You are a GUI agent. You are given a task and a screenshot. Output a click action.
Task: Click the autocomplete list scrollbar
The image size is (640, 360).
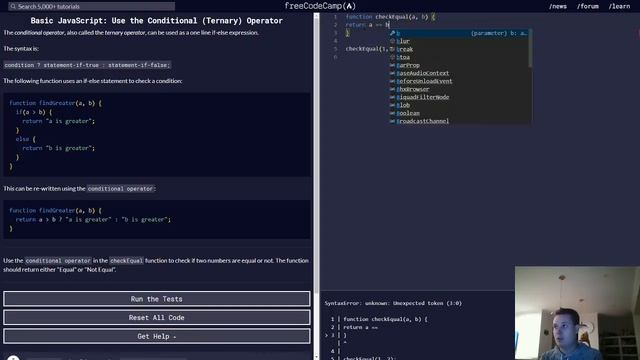tap(530, 48)
